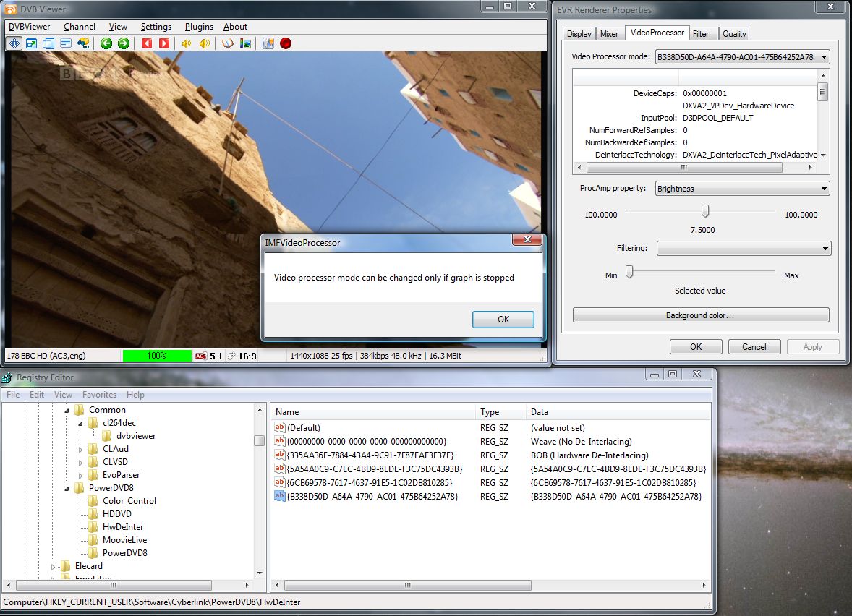Open the Plugins menu

tap(199, 27)
